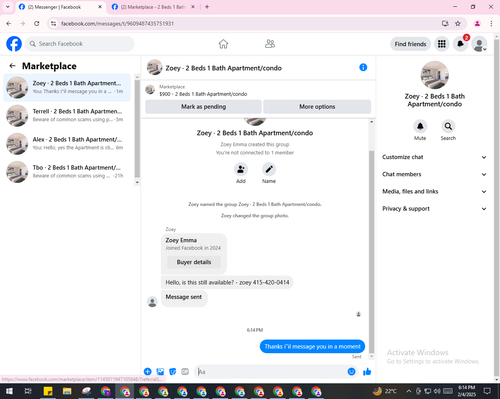
Task: Open a new browser tab
Action: click(207, 7)
